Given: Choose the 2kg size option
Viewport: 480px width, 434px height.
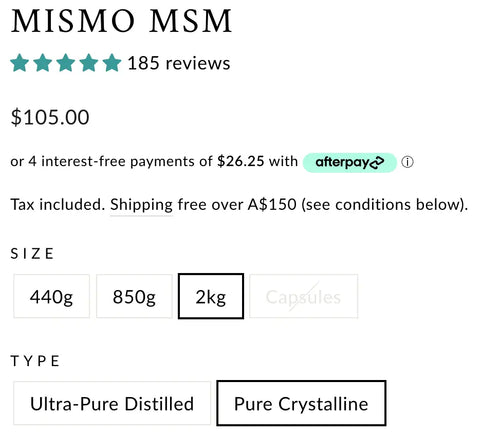Looking at the screenshot, I should (211, 296).
